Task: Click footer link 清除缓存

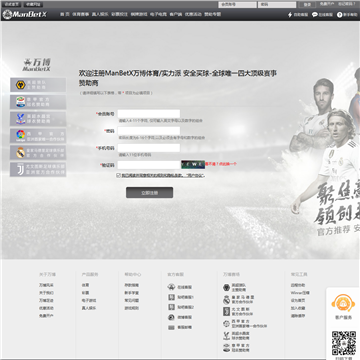Action: (x=298, y=316)
